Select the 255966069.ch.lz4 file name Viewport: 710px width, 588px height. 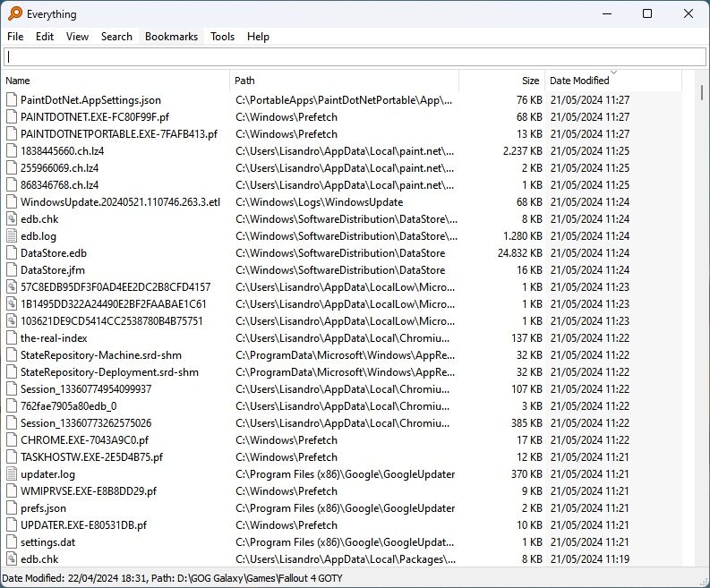point(59,168)
